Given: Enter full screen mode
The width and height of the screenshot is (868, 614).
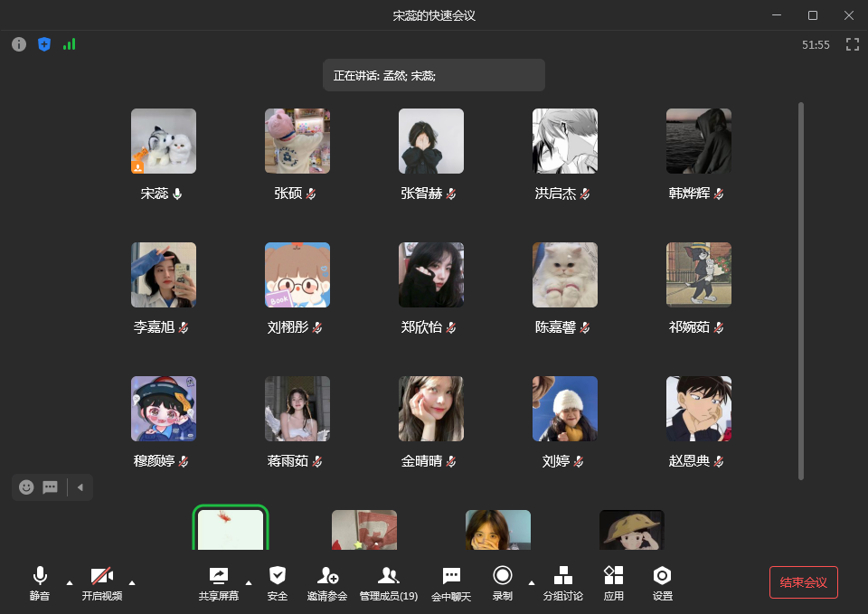Looking at the screenshot, I should point(853,44).
